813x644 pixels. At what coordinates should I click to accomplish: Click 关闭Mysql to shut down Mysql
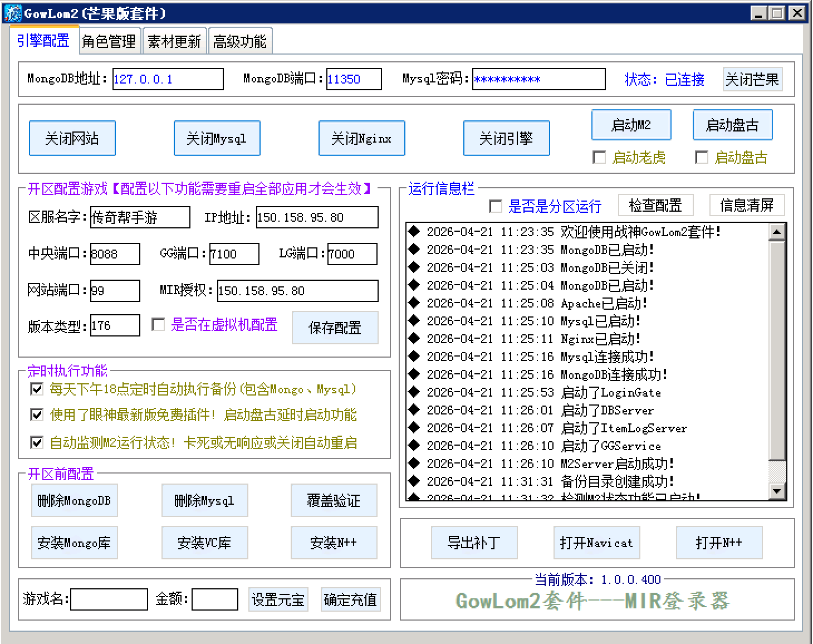(x=217, y=138)
